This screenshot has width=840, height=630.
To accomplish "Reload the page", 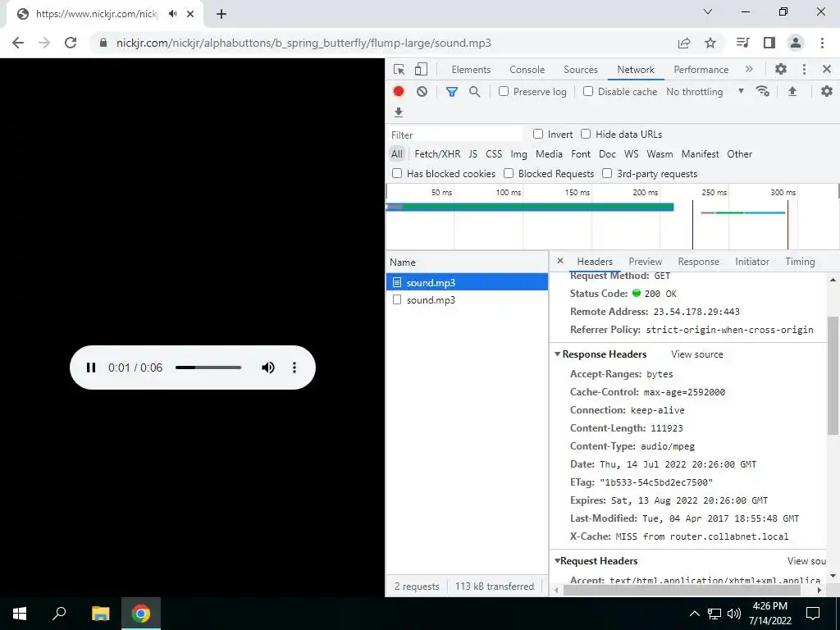I will point(71,43).
